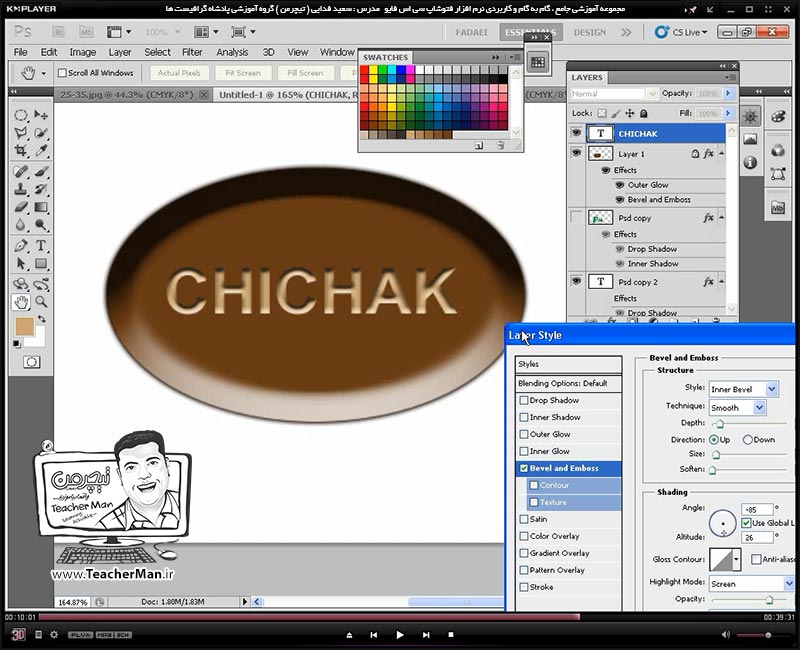Open the Style dropdown Inner Bevel
The width and height of the screenshot is (800, 650).
(772, 389)
